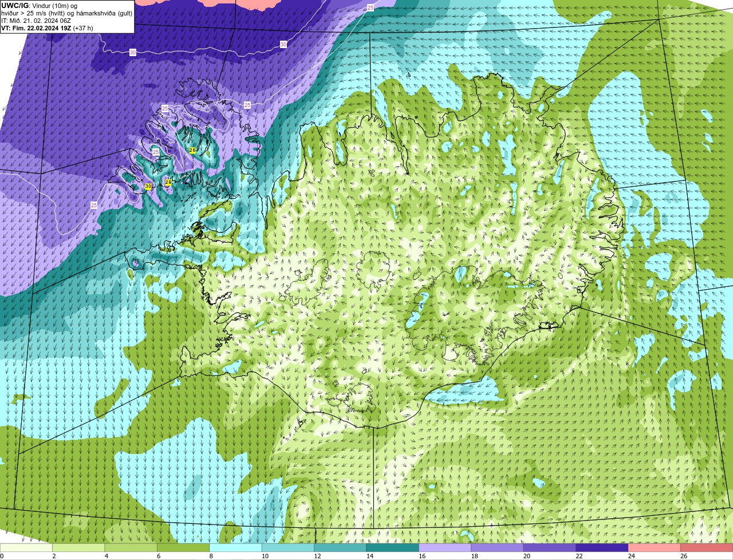This screenshot has width=733, height=560.
Task: Click the 18–20 m/s purple legend swatch
Action: (x=497, y=547)
